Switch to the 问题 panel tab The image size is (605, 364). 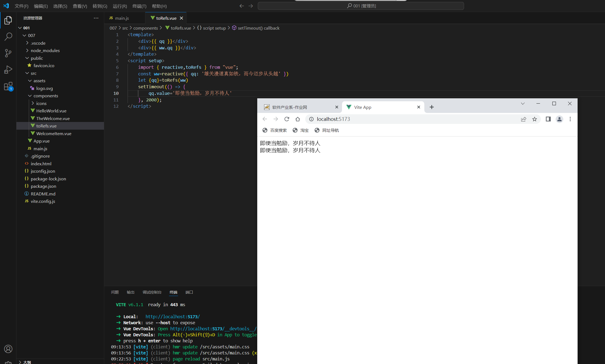115,292
